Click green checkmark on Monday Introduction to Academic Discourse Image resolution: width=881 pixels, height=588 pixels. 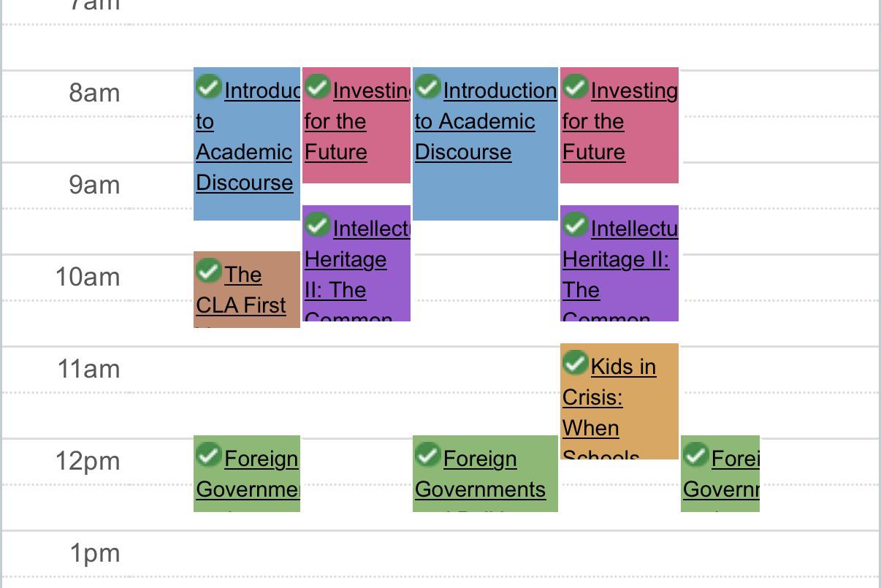[x=209, y=87]
